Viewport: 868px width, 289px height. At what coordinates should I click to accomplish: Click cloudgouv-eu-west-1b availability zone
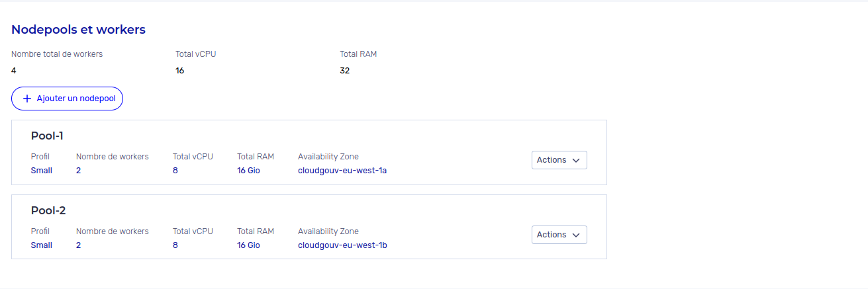click(342, 245)
